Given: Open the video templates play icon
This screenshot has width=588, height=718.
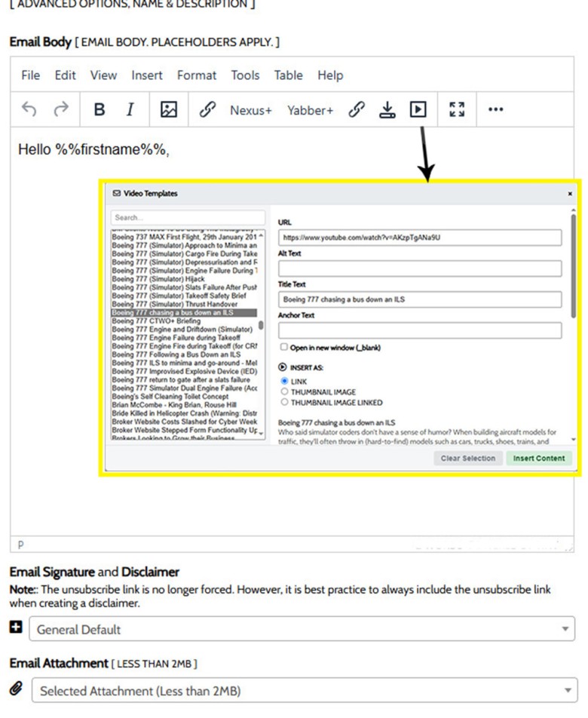Looking at the screenshot, I should pos(418,109).
